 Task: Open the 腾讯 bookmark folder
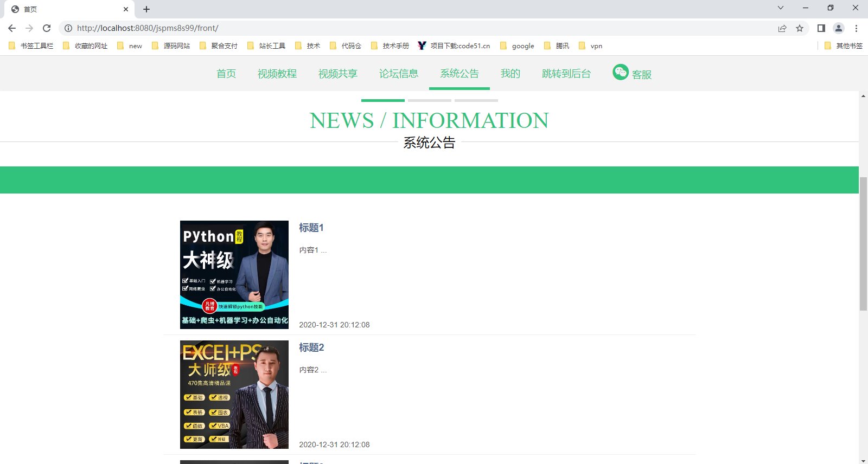[x=557, y=46]
